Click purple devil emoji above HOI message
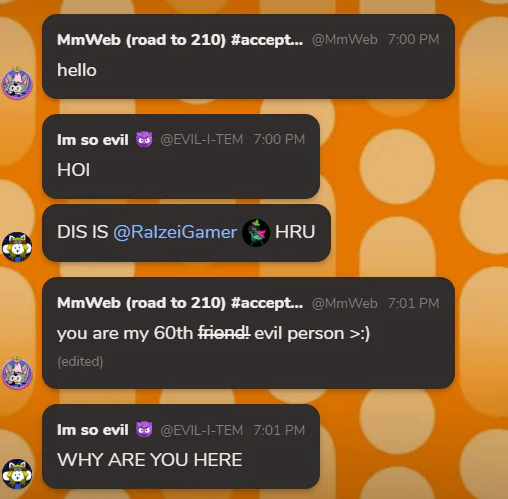The width and height of the screenshot is (508, 499). click(144, 139)
